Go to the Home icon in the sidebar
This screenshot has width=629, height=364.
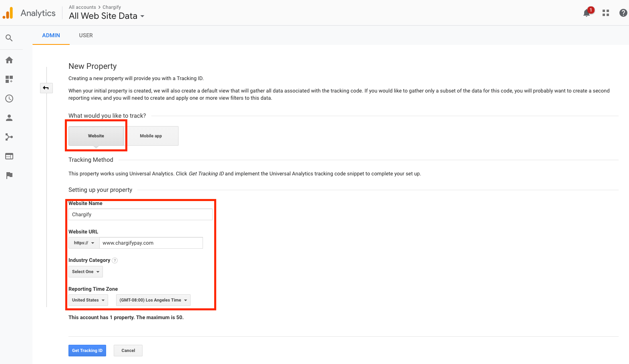click(x=9, y=60)
